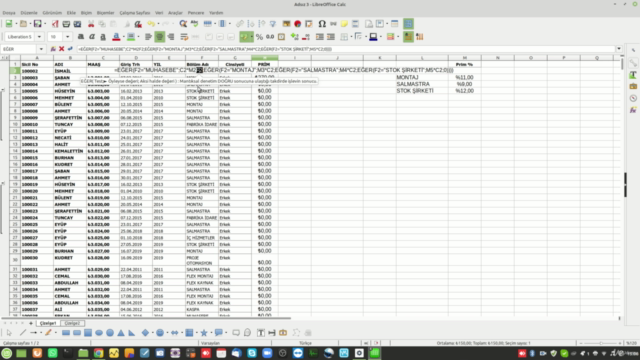Open font color dropdown arrow

tap(124, 37)
